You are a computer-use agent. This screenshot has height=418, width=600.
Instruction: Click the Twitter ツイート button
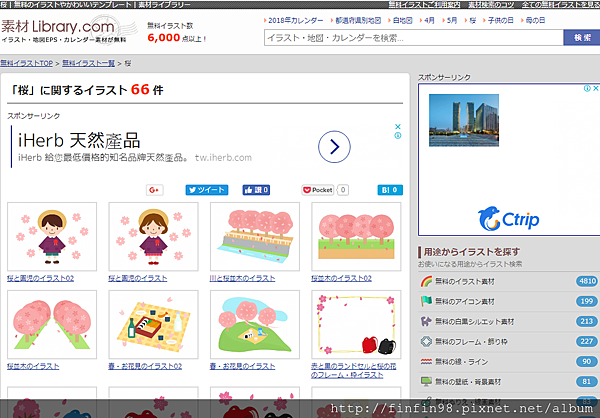[207, 190]
